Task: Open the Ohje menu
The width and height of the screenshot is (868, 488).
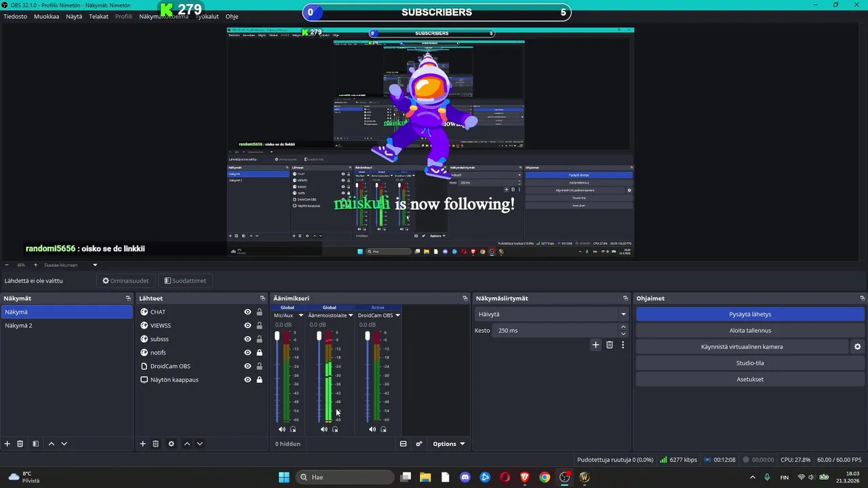Action: [x=232, y=16]
